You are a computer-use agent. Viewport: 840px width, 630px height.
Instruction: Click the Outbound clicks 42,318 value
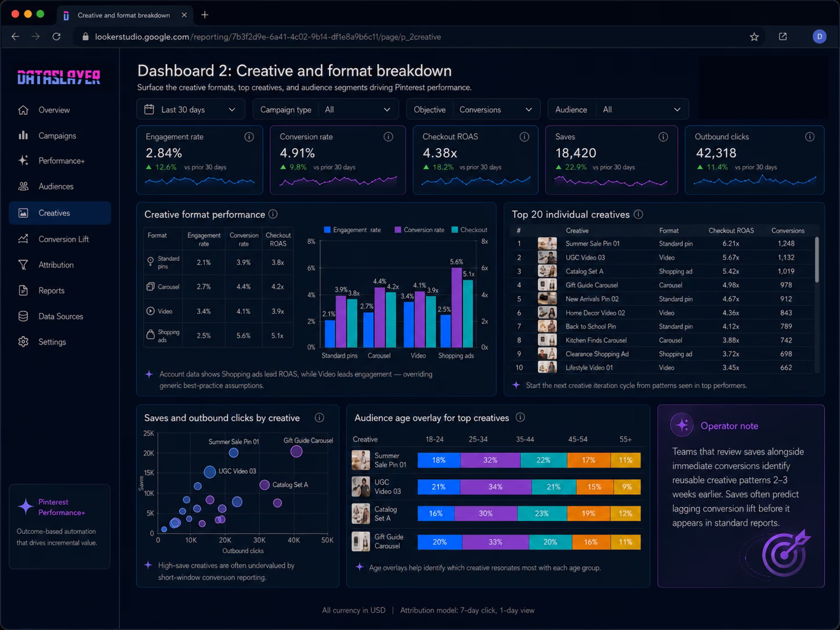tap(716, 153)
